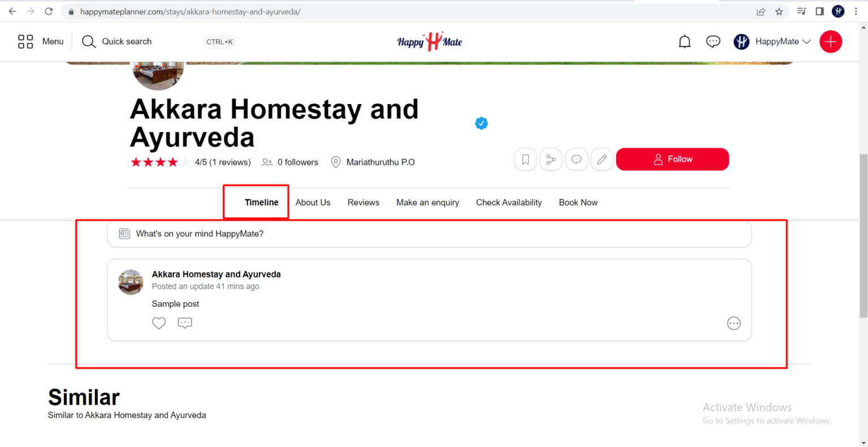Open the notifications bell icon
Screen dimensions: 868x447
684,42
